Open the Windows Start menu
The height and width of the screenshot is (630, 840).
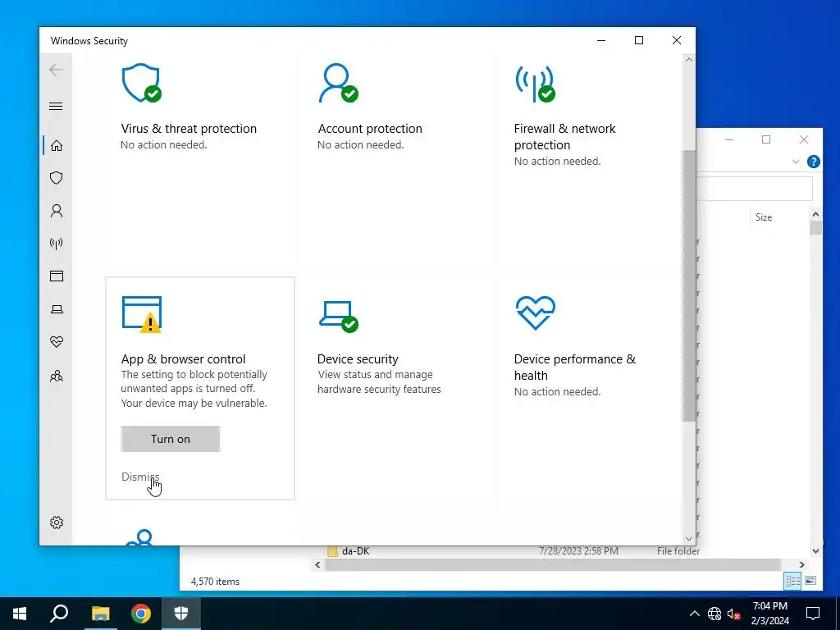20,614
